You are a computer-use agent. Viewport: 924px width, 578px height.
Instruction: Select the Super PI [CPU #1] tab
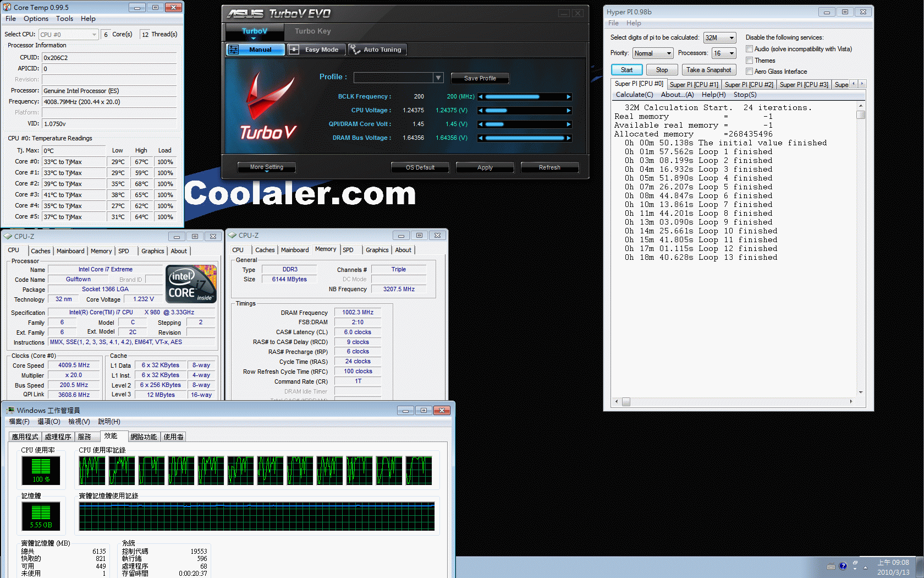[694, 85]
